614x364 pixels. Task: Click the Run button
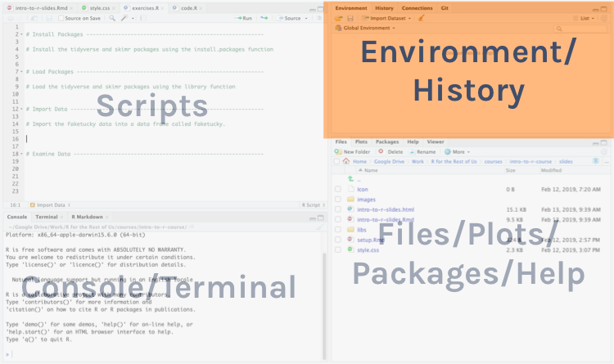tap(243, 18)
